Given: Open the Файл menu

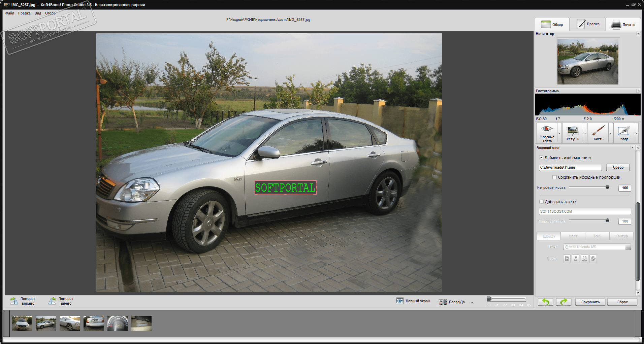Looking at the screenshot, I should [x=10, y=13].
